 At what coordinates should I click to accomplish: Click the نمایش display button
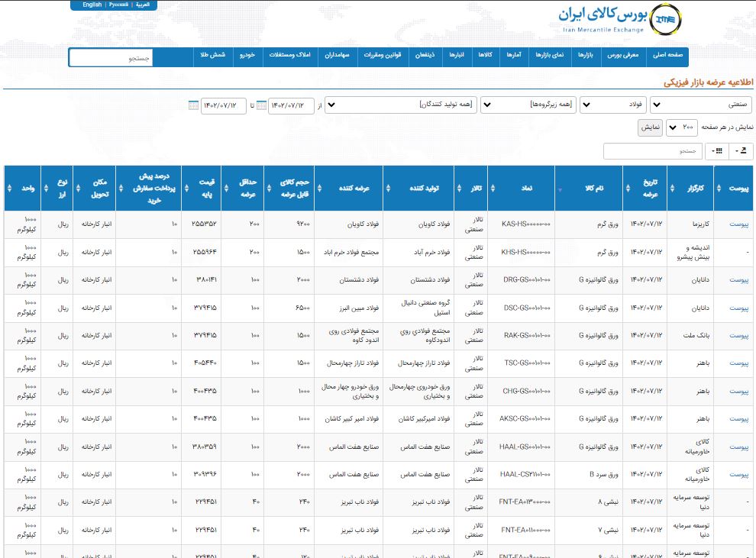tap(651, 127)
